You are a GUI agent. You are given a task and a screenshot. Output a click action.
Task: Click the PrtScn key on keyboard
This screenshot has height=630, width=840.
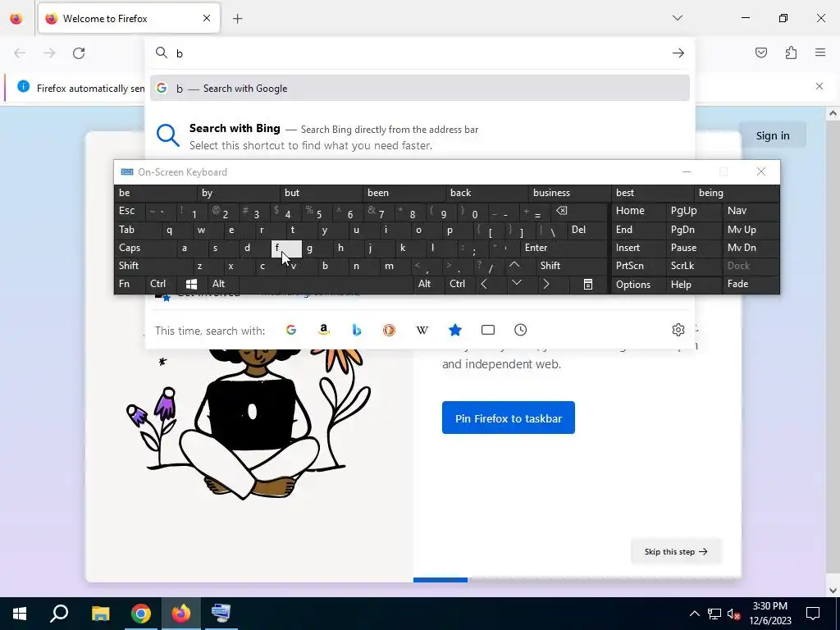[638, 266]
